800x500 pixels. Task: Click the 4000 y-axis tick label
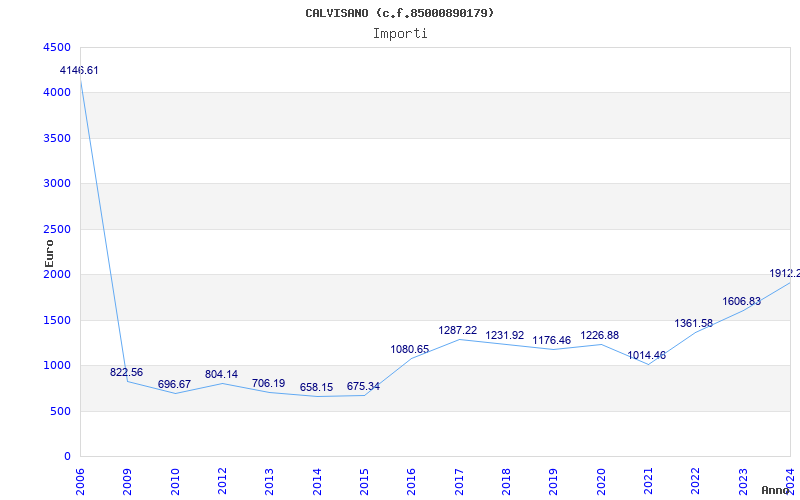(x=57, y=93)
